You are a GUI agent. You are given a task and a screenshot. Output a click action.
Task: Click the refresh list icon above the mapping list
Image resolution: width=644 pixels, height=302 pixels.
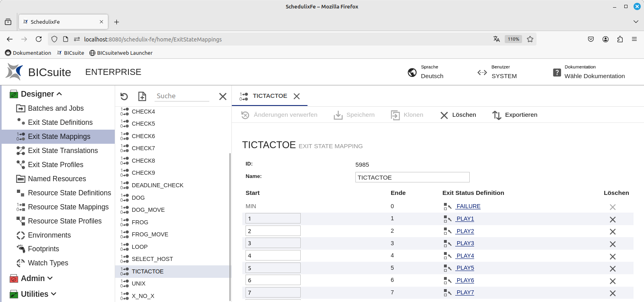tap(124, 96)
